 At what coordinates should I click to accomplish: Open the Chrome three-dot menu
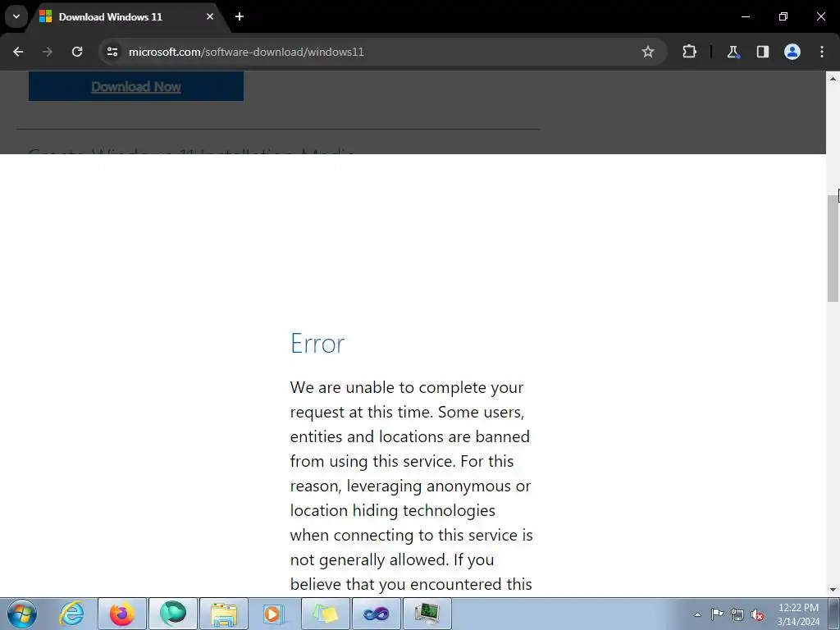(822, 52)
